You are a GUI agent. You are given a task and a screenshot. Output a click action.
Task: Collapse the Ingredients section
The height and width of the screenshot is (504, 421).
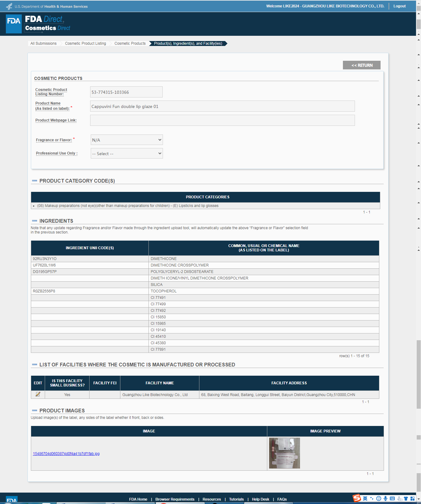click(35, 221)
